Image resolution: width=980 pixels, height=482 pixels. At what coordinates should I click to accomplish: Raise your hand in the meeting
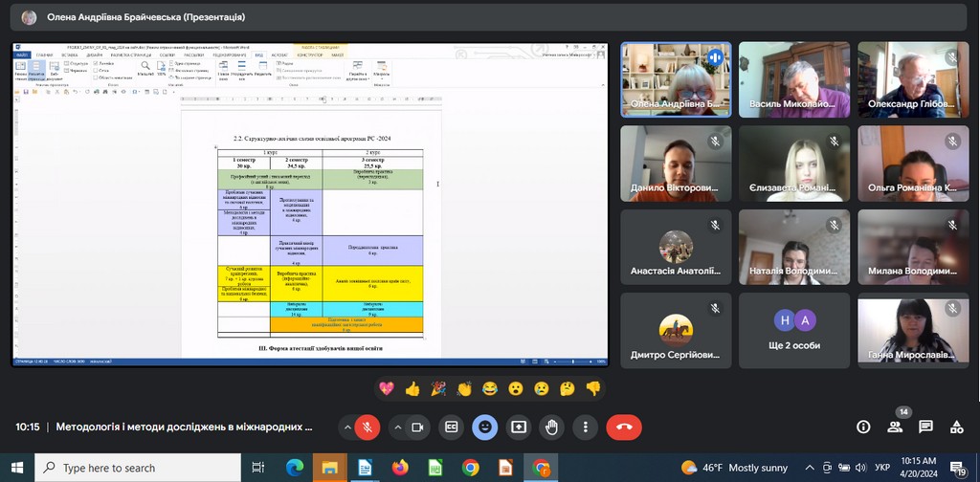pos(552,427)
